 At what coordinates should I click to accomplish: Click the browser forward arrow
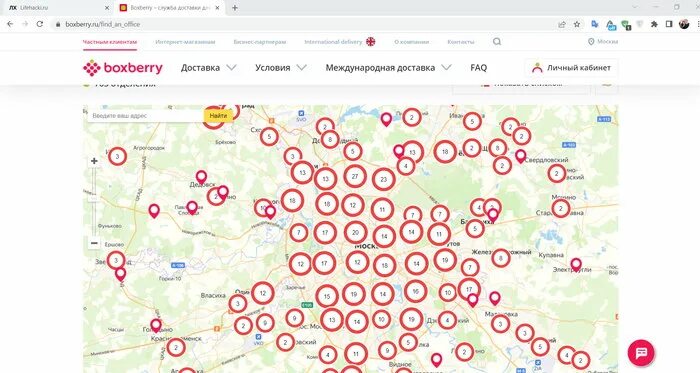click(25, 24)
